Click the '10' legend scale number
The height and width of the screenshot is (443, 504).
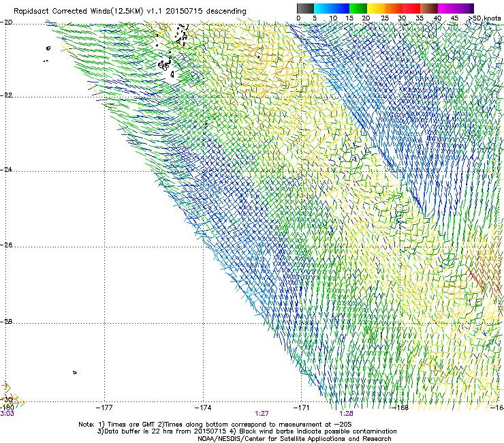(x=333, y=18)
